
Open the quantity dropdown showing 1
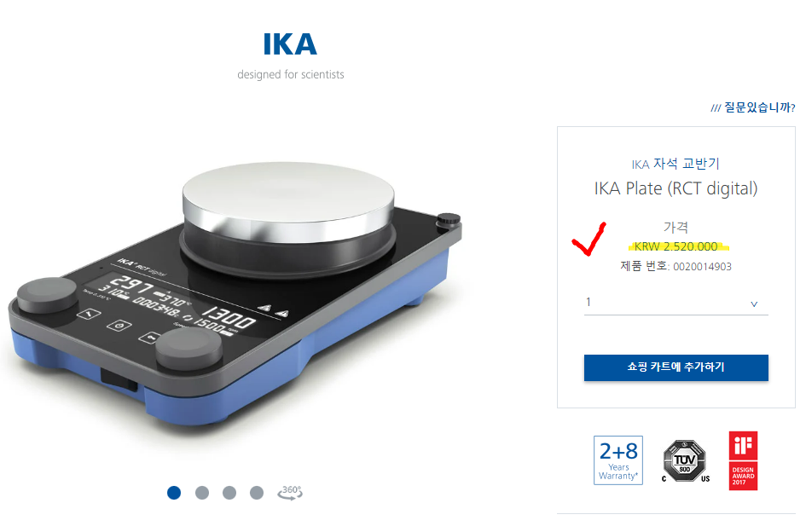(676, 303)
